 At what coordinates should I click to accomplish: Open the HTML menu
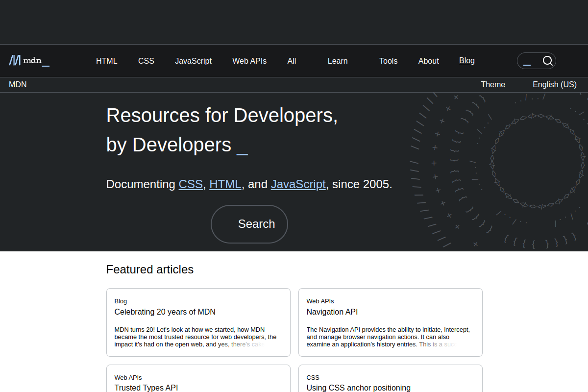click(107, 61)
